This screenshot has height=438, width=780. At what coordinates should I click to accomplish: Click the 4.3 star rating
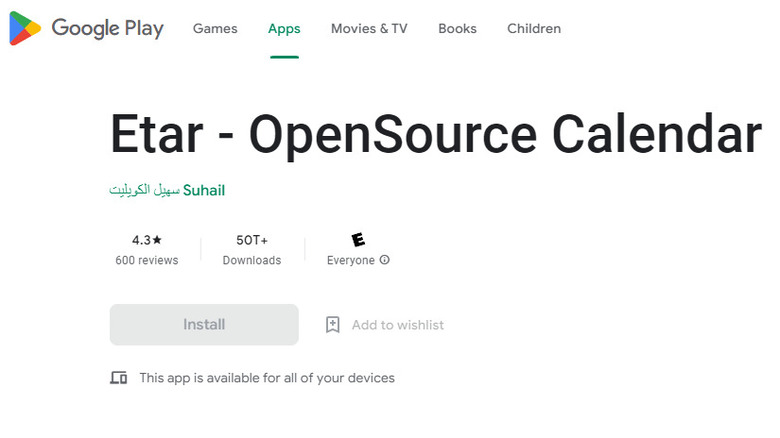click(x=147, y=240)
